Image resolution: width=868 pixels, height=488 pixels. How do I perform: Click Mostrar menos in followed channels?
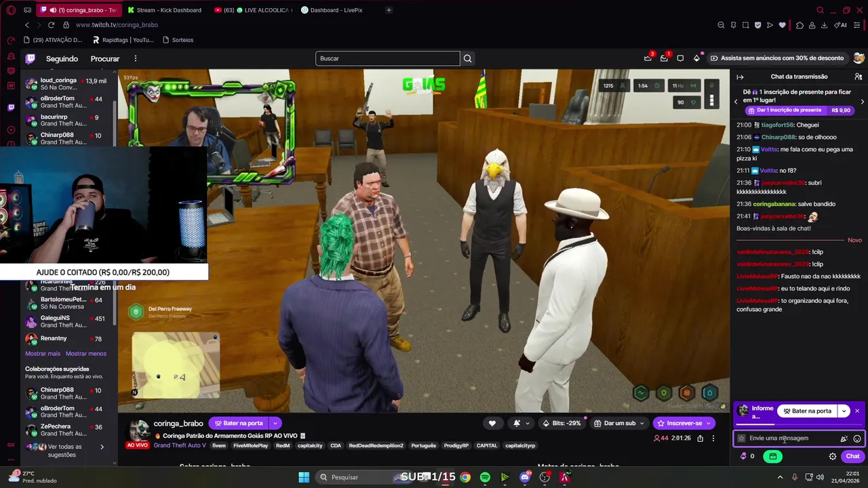tap(86, 354)
